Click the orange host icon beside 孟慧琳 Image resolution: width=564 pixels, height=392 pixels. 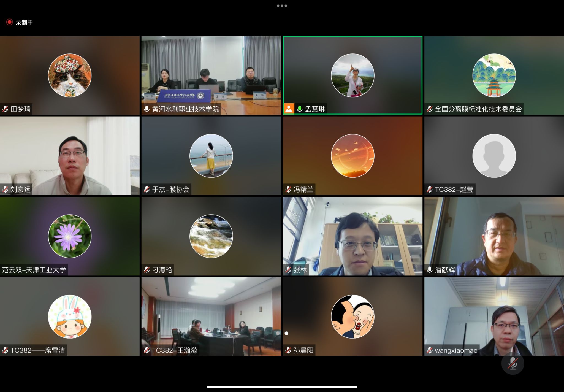(289, 109)
